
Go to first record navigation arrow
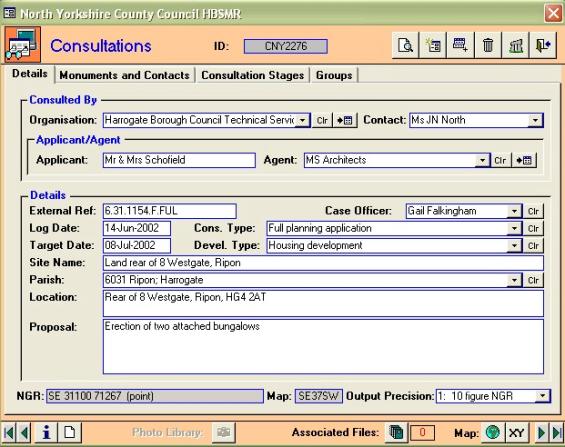tap(9, 433)
